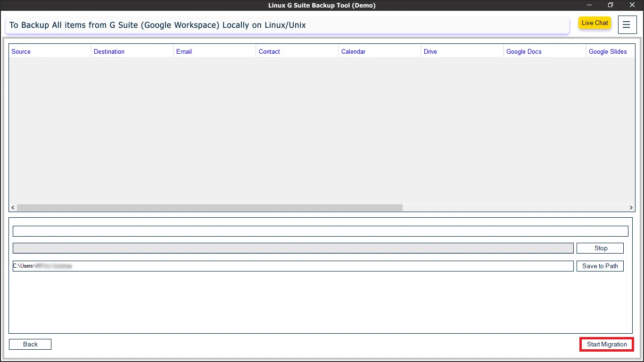Select the Google Slides column header
Viewport: 644px width, 362px height.
tap(610, 51)
